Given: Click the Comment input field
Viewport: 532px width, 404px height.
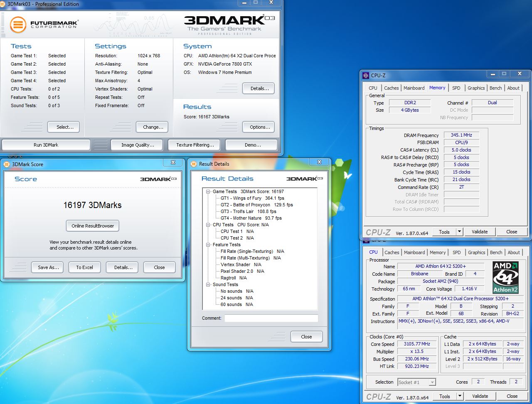Looking at the screenshot, I should tap(271, 318).
